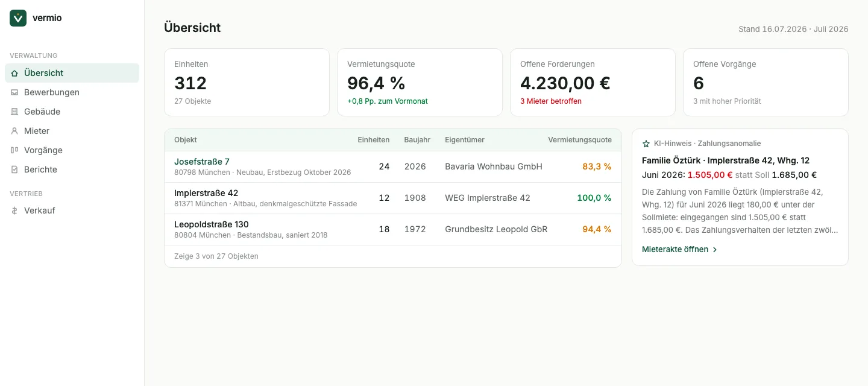Go to Bewerbungen in sidebar
The image size is (868, 386).
(x=72, y=92)
